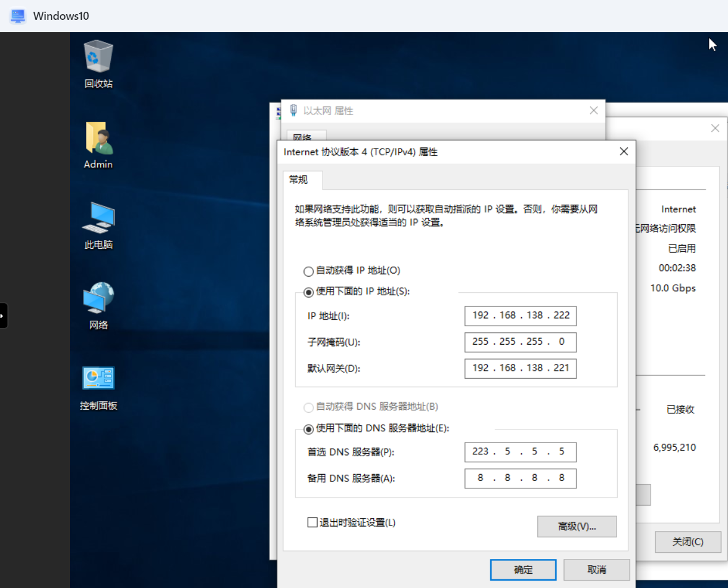The width and height of the screenshot is (728, 588).
Task: Select the Admin folder icon
Action: [x=98, y=139]
